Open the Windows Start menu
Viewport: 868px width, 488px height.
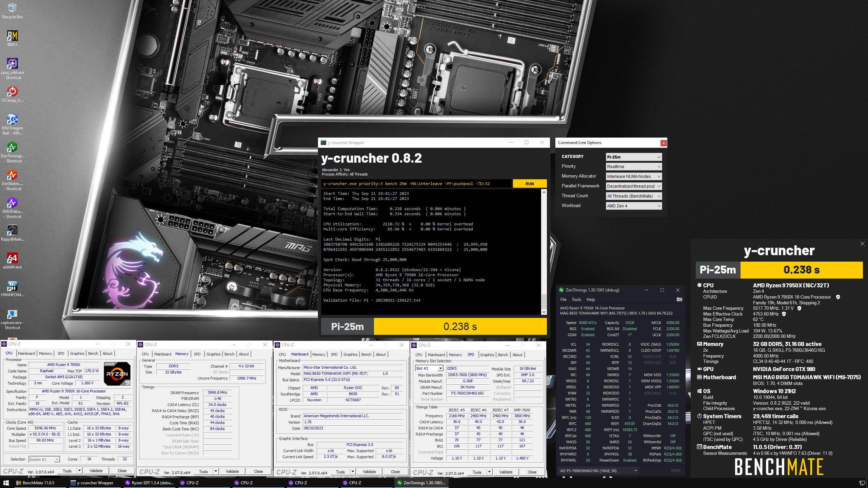click(x=6, y=483)
